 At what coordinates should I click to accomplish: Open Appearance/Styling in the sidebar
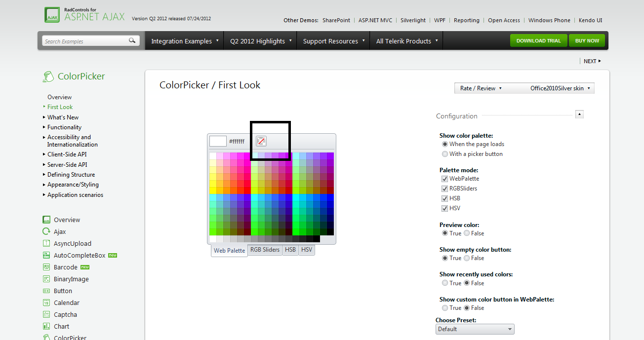73,185
